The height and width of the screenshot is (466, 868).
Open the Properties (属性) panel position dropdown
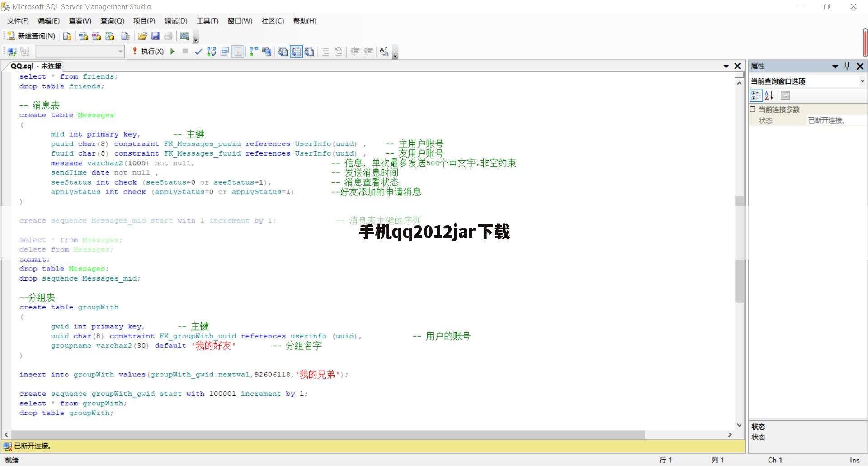click(835, 66)
